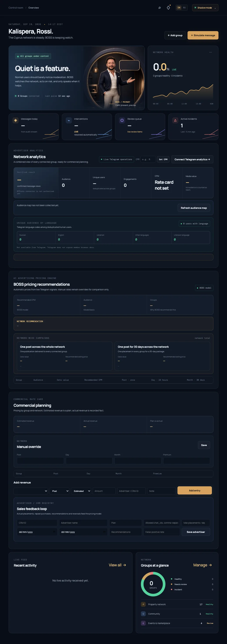Open the diamond notifications icon in header
227x644 pixels.
(x=168, y=8)
